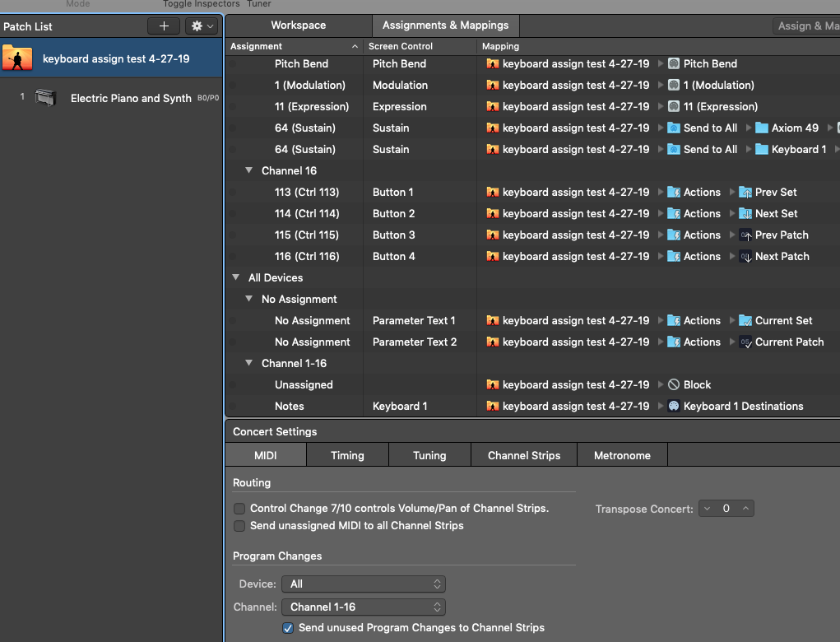Image resolution: width=840 pixels, height=642 pixels.
Task: Click the Block mapping icon
Action: click(674, 385)
